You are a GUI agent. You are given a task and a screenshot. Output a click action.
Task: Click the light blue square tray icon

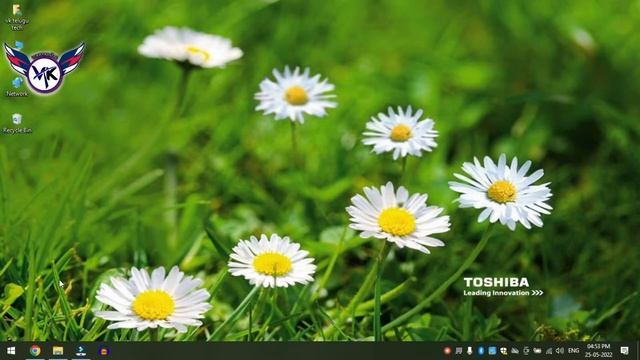click(x=492, y=351)
